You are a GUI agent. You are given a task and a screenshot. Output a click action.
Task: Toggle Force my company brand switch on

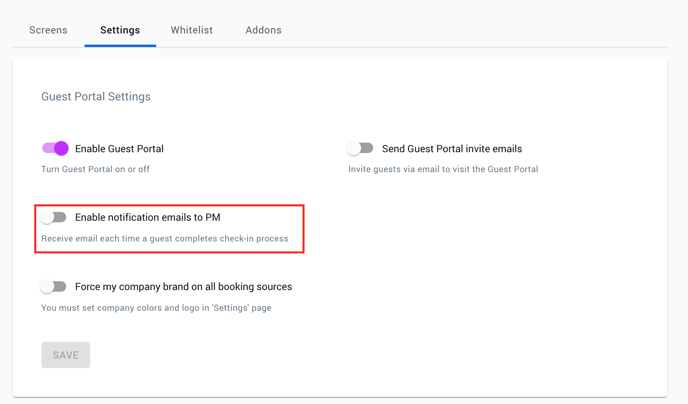54,286
